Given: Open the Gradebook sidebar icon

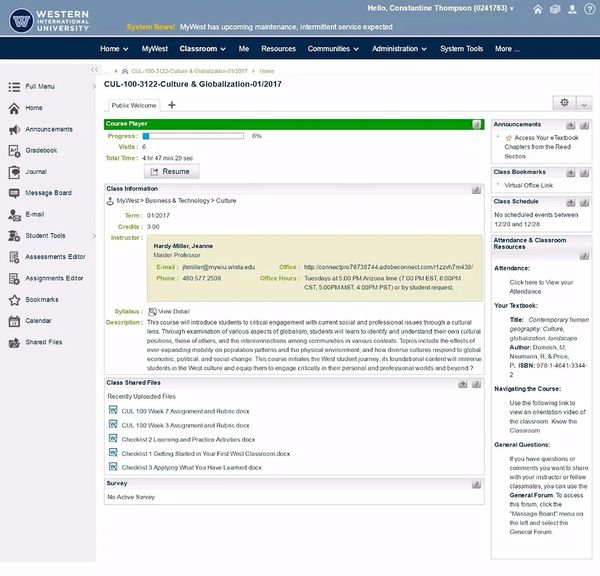Looking at the screenshot, I should [x=14, y=151].
